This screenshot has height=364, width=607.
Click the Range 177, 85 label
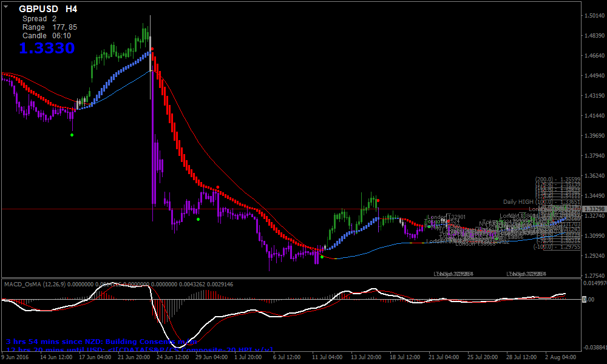click(49, 27)
